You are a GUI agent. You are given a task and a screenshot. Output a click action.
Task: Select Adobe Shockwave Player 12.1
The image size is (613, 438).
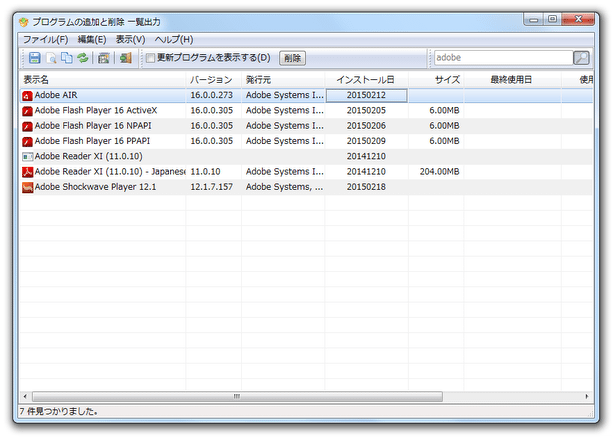point(95,187)
